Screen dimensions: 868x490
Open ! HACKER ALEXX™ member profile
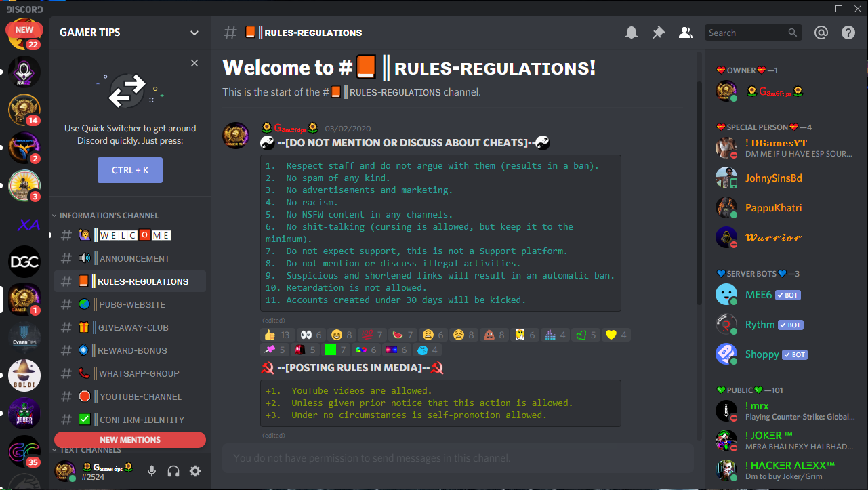coord(786,470)
